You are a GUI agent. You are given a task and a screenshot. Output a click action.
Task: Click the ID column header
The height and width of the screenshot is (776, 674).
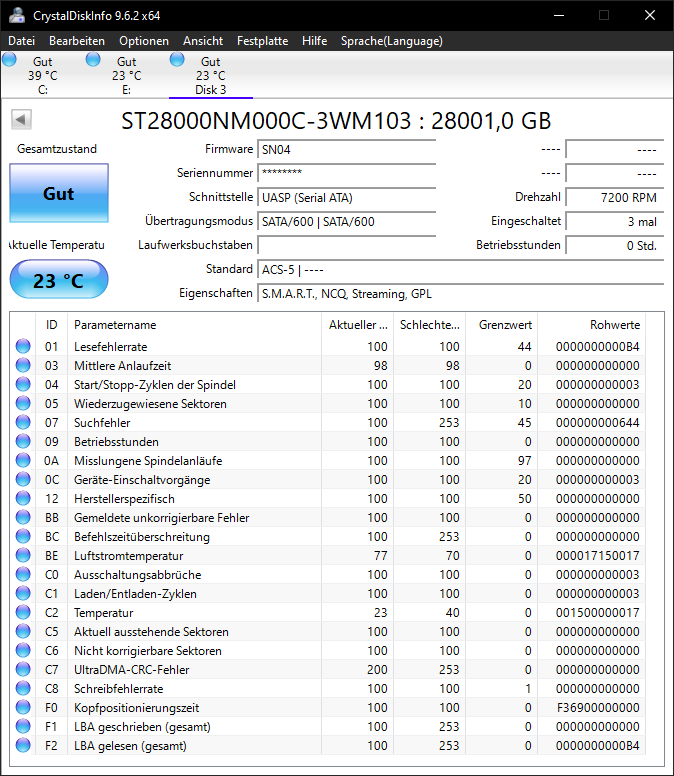click(51, 325)
